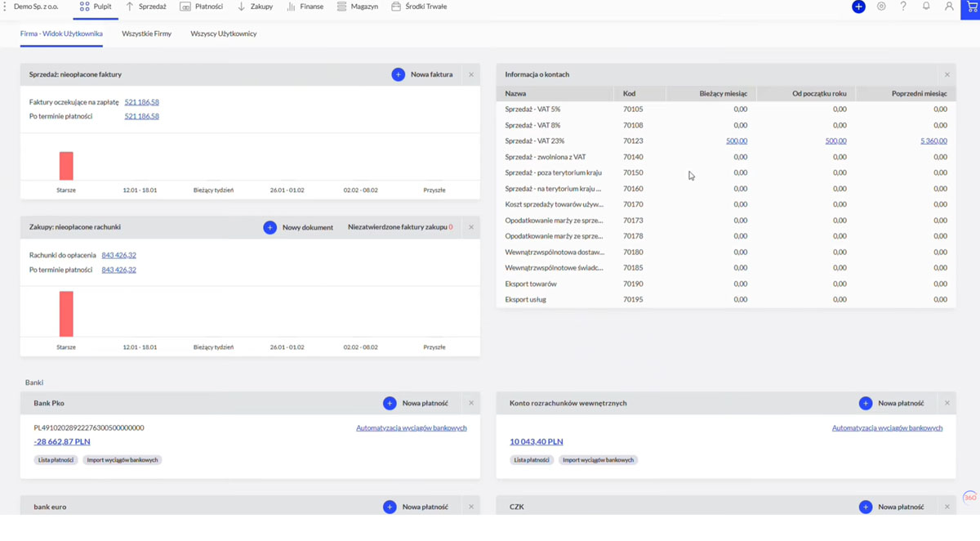Screen dimensions: 980x541
Task: Click plus icon next to Nowy dokument
Action: [x=269, y=227]
